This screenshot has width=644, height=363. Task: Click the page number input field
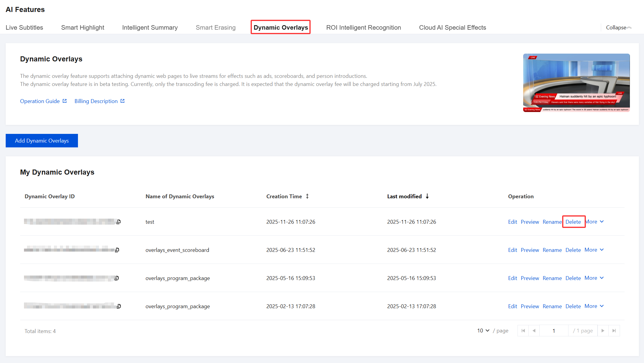(553, 331)
